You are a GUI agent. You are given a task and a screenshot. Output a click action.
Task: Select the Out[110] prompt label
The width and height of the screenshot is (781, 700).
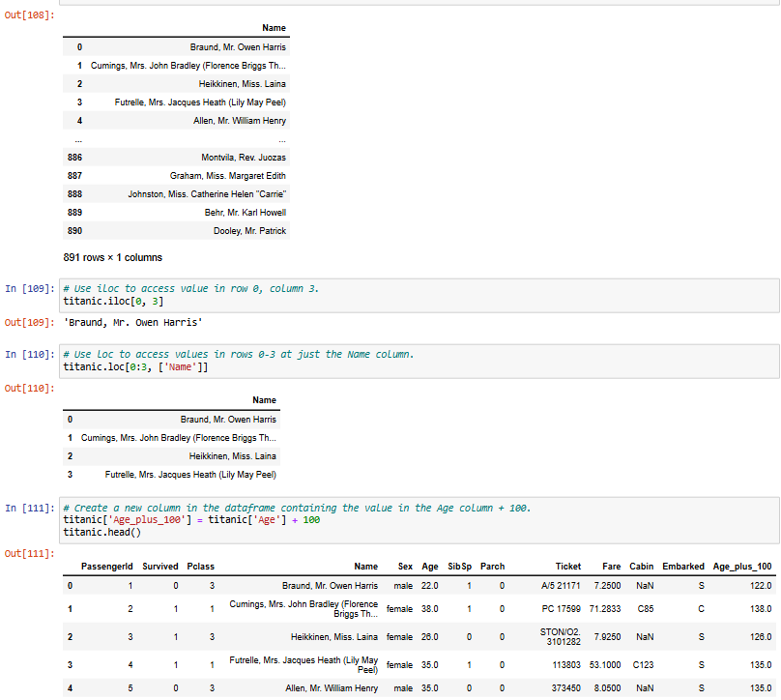pos(29,389)
